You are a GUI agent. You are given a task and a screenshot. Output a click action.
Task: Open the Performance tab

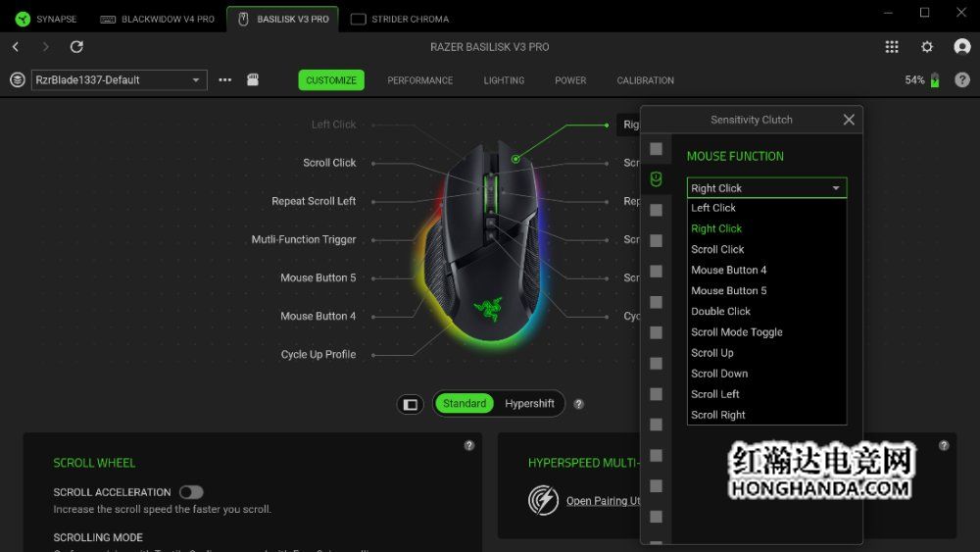click(x=420, y=80)
